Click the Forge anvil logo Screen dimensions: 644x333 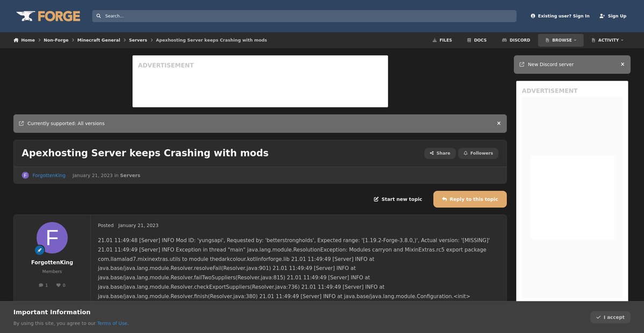pyautogui.click(x=48, y=16)
